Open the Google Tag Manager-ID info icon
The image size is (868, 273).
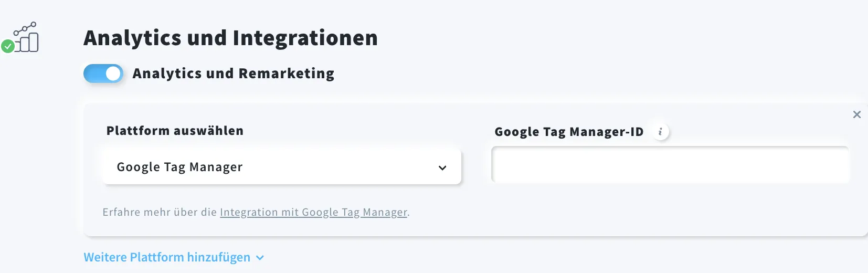point(660,132)
